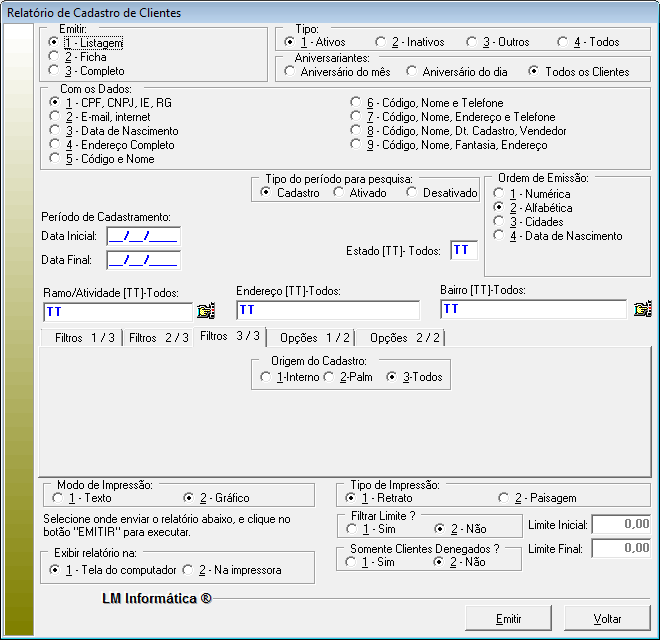Viewport: 660px width, 640px height.
Task: Click the Emitir button
Action: (508, 618)
